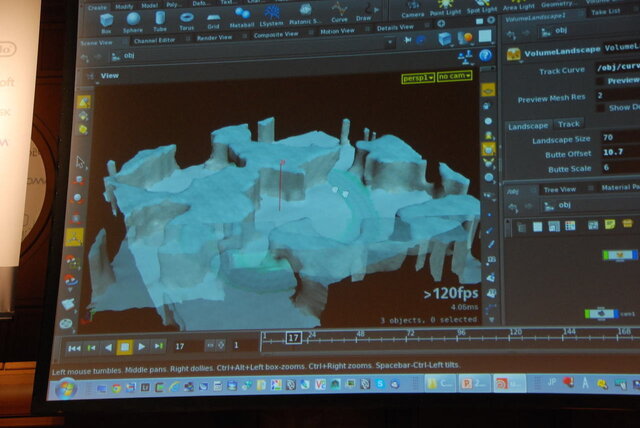
Task: Open the Modify shelf tab
Action: click(124, 7)
